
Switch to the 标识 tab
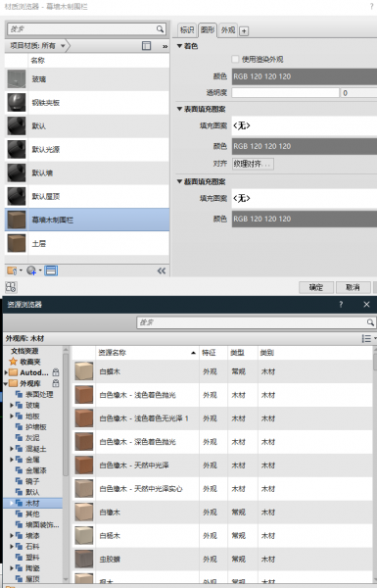[187, 30]
